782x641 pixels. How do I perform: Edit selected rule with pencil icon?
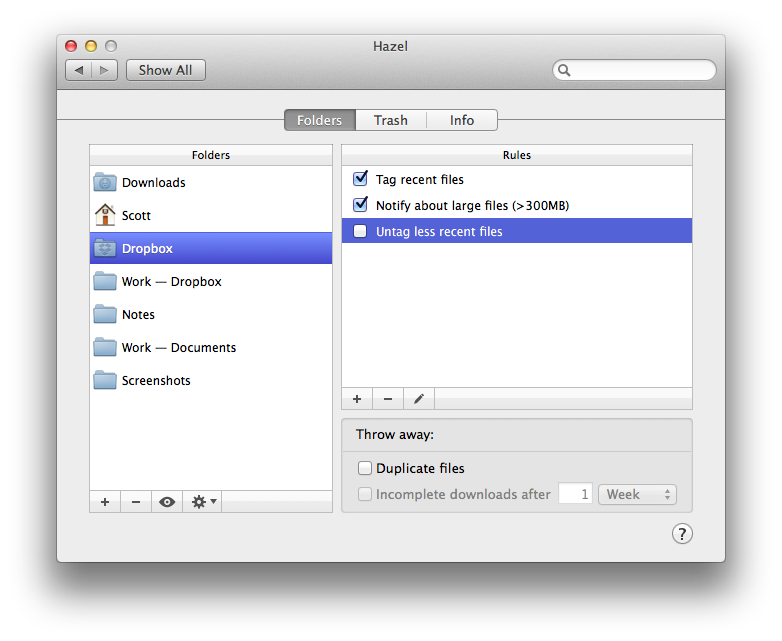click(419, 399)
